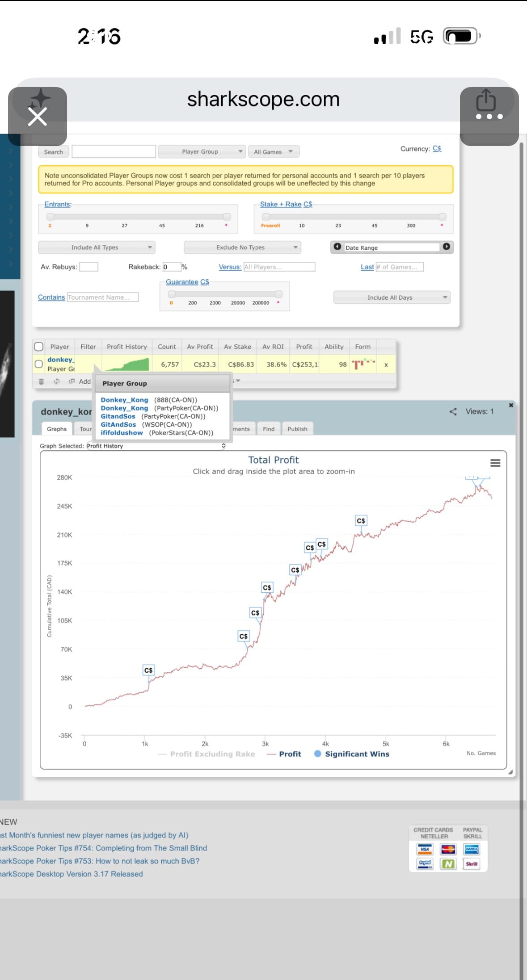The image size is (527, 980).
Task: Click the Currency C$ link
Action: click(437, 148)
